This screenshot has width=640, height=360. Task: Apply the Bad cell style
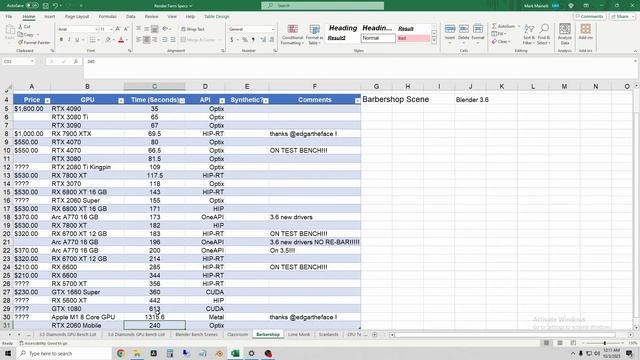(413, 38)
